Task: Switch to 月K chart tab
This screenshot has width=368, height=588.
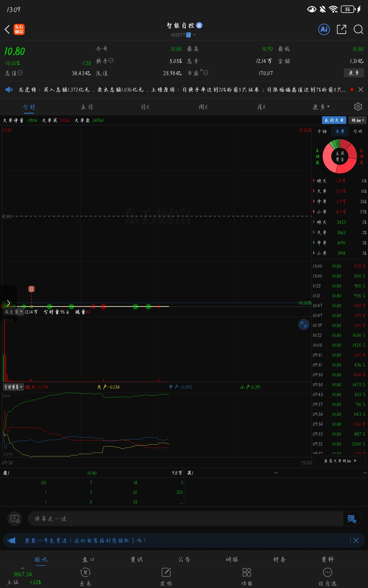Action: tap(262, 107)
